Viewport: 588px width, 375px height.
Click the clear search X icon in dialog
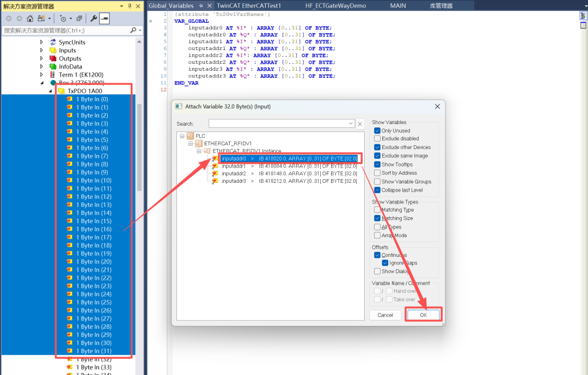click(x=360, y=124)
